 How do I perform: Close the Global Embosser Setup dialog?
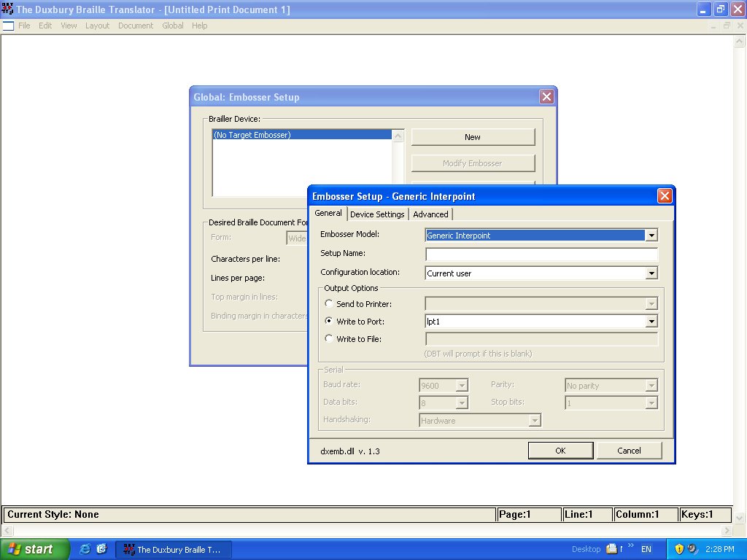pyautogui.click(x=546, y=97)
